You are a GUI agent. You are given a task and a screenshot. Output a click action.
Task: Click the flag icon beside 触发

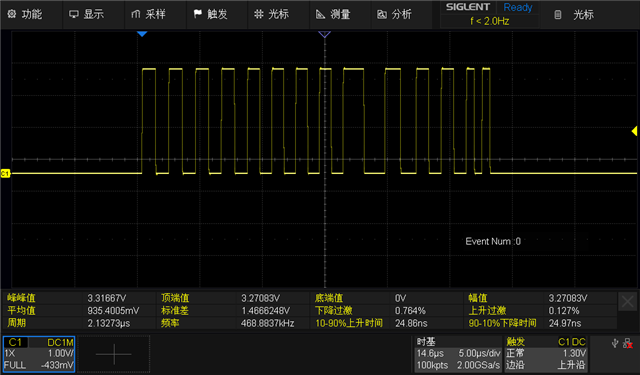point(198,14)
